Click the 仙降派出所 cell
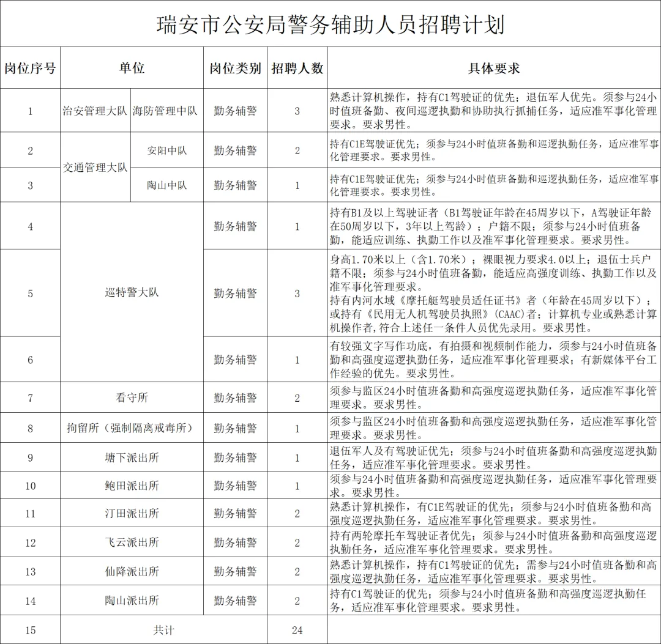The width and height of the screenshot is (661, 644). pos(132,571)
